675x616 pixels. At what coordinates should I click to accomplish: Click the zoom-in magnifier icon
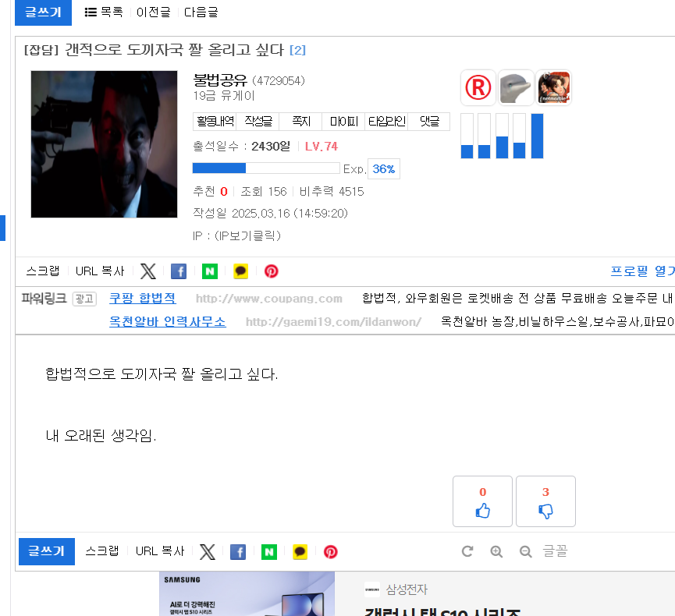pyautogui.click(x=496, y=551)
